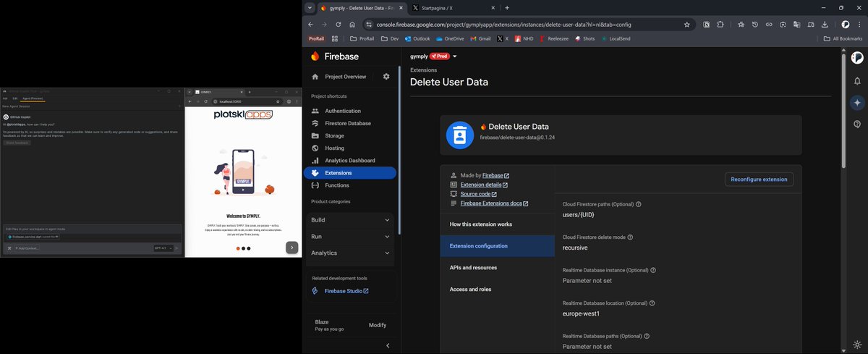Click help icon beside Realtime Database location

(652, 303)
